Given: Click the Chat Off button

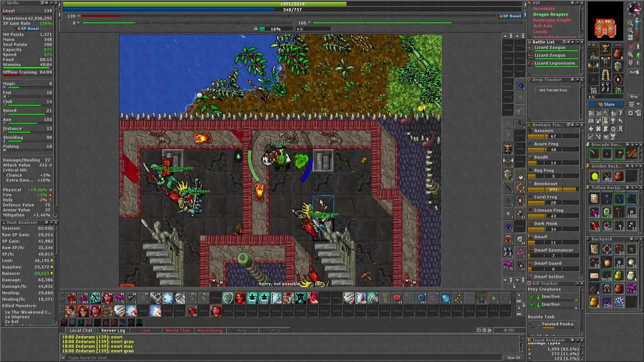Looking at the screenshot, I should 514,357.
